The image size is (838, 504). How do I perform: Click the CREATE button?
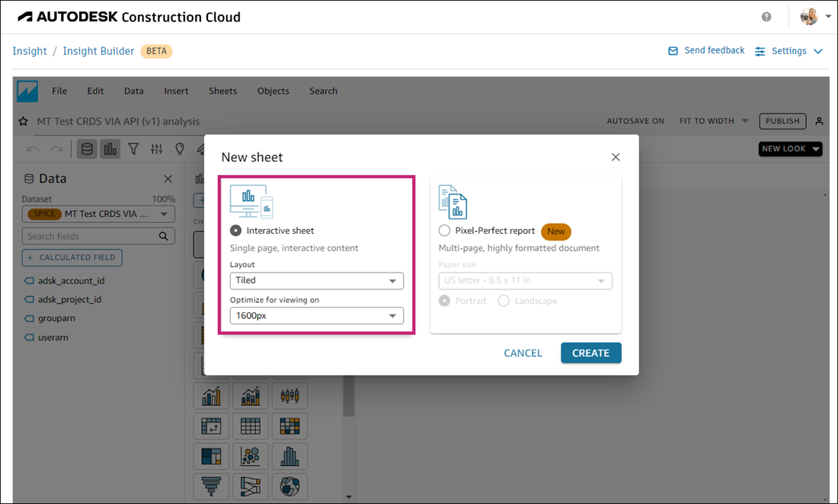point(591,352)
